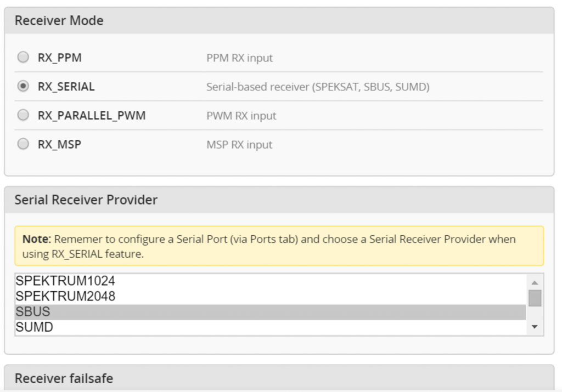Select SBUS as serial receiver provider
562x392 pixels.
(33, 312)
